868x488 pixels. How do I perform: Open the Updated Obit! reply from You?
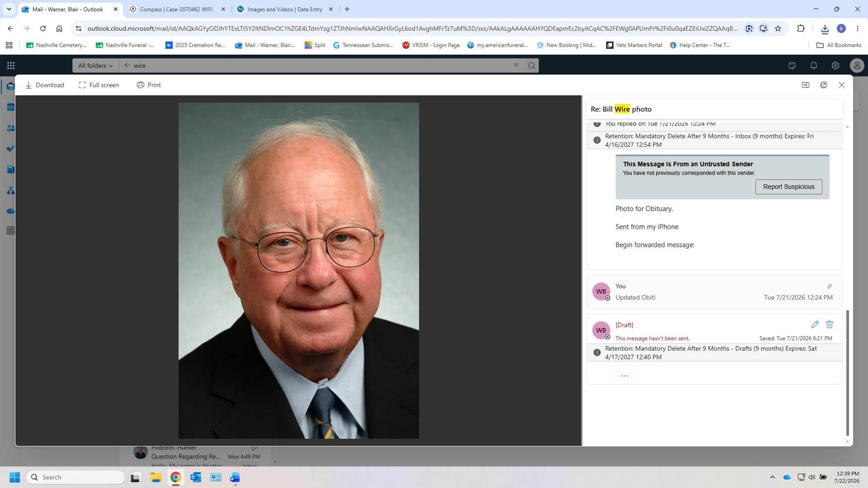[x=714, y=292]
